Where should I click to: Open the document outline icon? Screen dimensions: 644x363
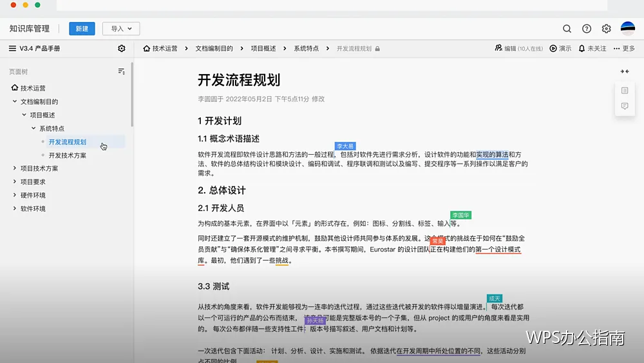[x=625, y=90]
